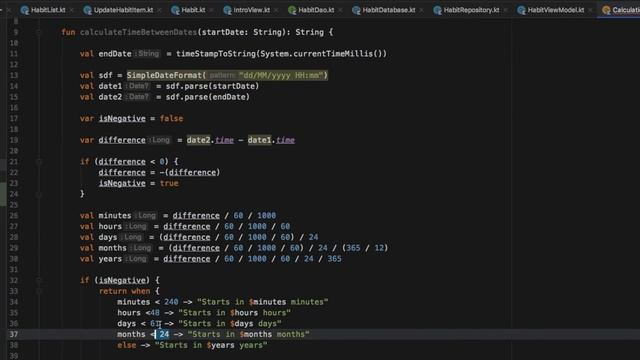Close the HabitList.kt tab
This screenshot has width=640, height=360.
point(72,10)
